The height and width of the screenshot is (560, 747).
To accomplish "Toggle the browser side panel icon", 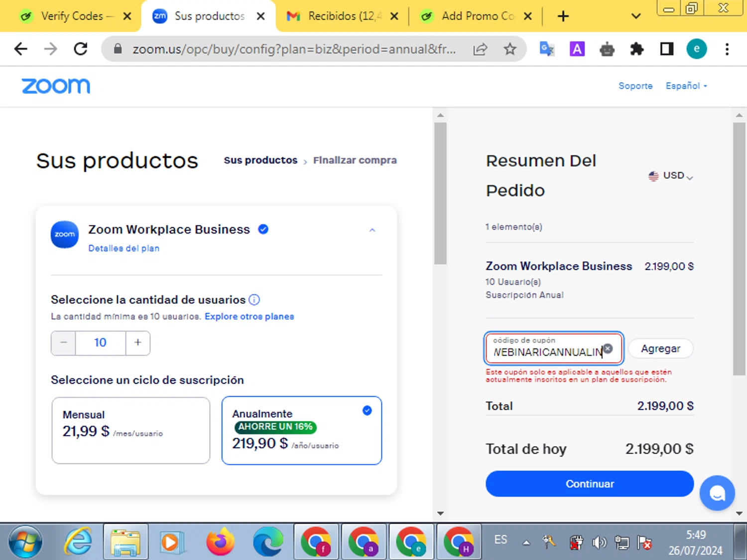I will [666, 49].
